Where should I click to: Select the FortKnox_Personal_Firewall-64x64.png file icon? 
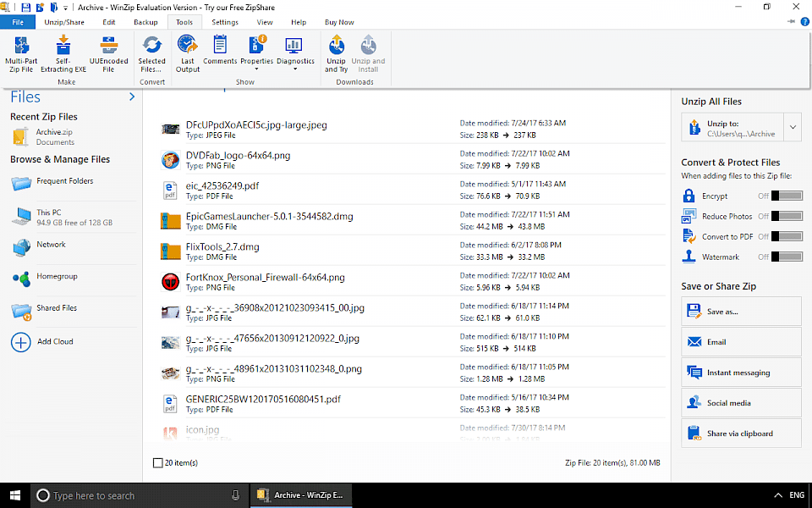coord(170,281)
